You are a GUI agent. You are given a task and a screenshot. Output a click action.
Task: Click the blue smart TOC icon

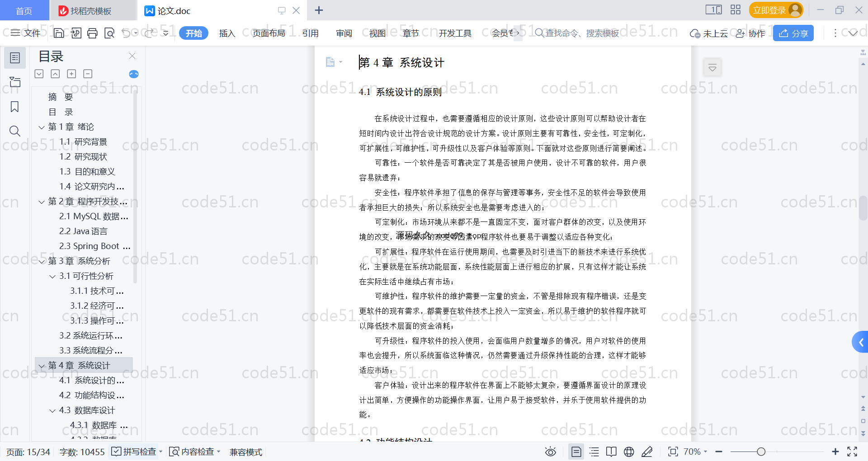click(x=134, y=74)
